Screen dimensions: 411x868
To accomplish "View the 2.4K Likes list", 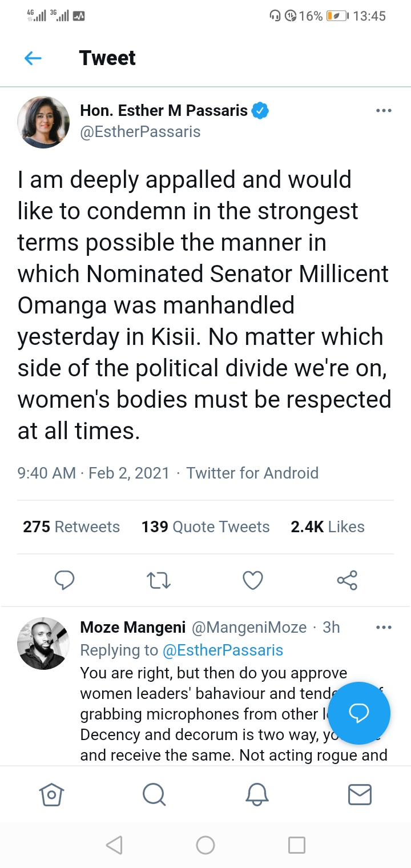I will coord(328,527).
